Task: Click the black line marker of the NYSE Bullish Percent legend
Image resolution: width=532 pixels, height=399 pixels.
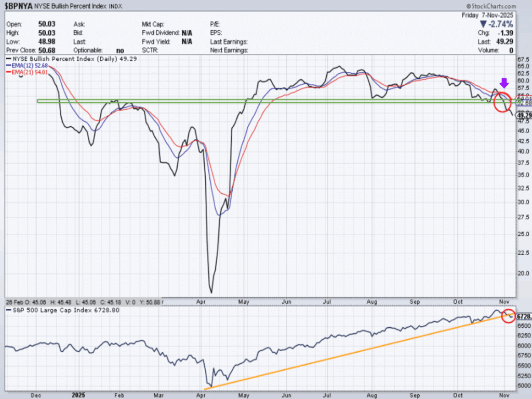Action: click(x=8, y=60)
